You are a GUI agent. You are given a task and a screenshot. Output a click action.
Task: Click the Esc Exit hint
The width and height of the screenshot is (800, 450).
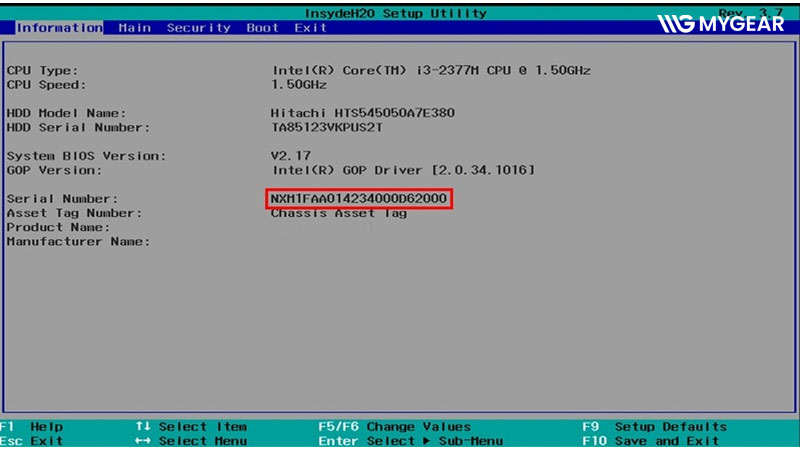click(x=32, y=441)
